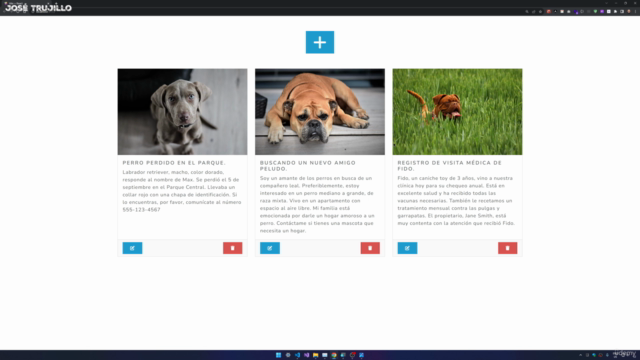Viewport: 640px width, 360px height.
Task: Click the blue plus button to add a post
Action: pyautogui.click(x=320, y=42)
